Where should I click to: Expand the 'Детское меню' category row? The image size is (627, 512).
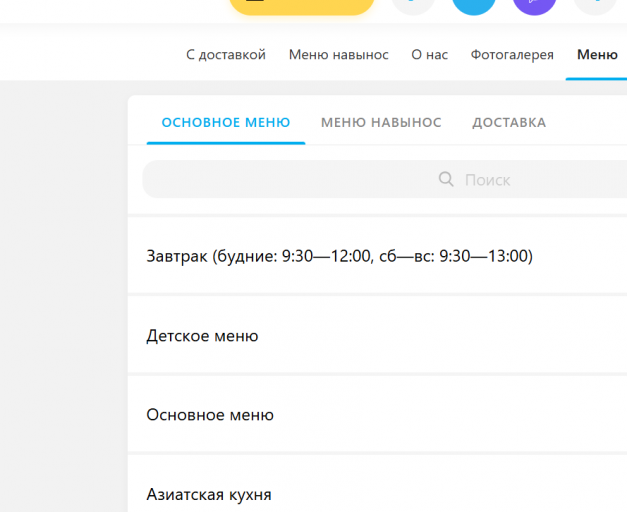coord(377,335)
